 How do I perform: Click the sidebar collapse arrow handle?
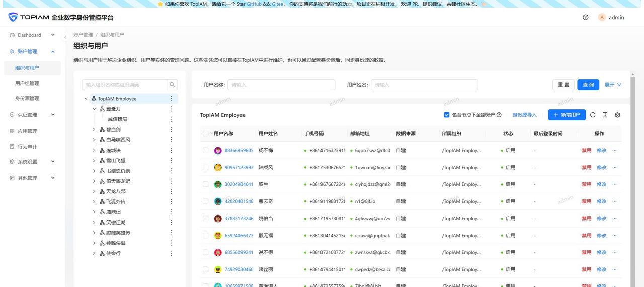pyautogui.click(x=65, y=37)
